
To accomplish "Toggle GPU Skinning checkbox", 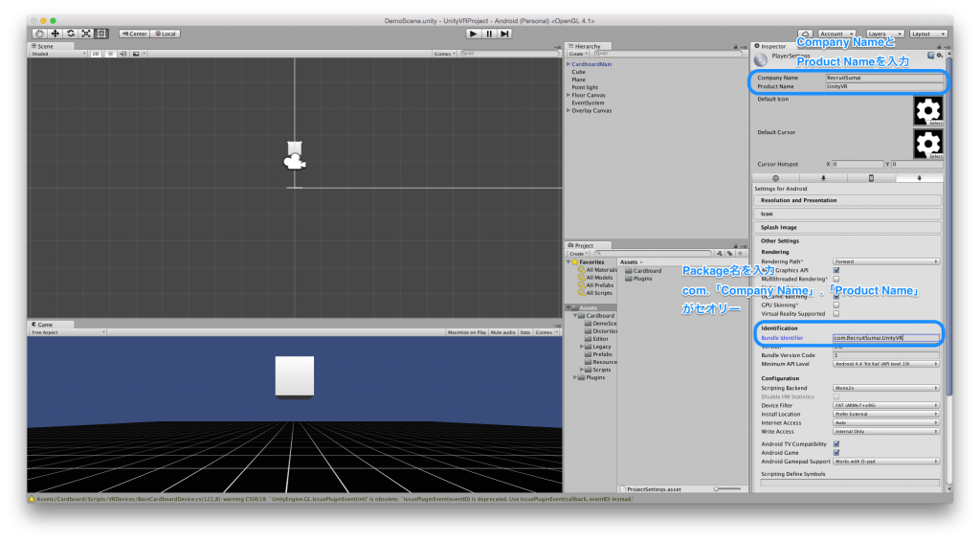I will [x=836, y=305].
